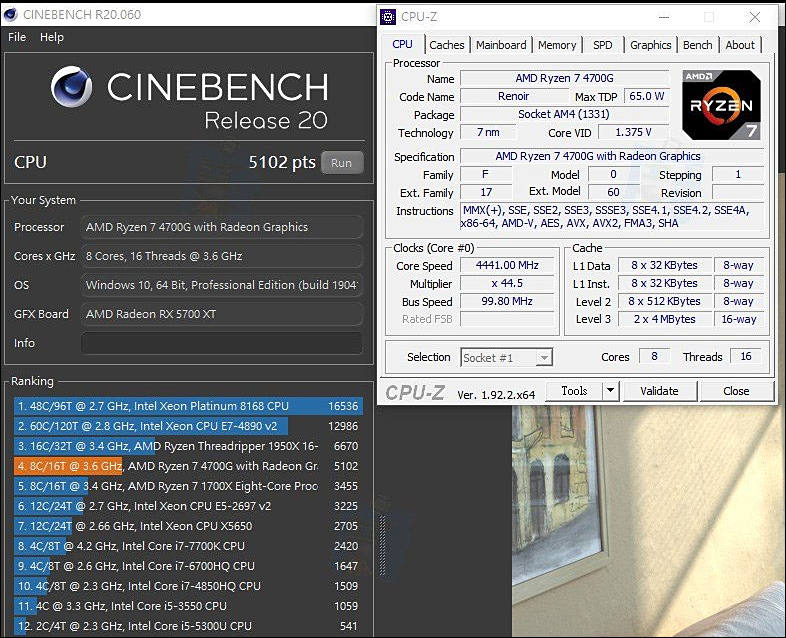The width and height of the screenshot is (786, 638).
Task: Click the CPU-Z Close button
Action: pos(736,391)
